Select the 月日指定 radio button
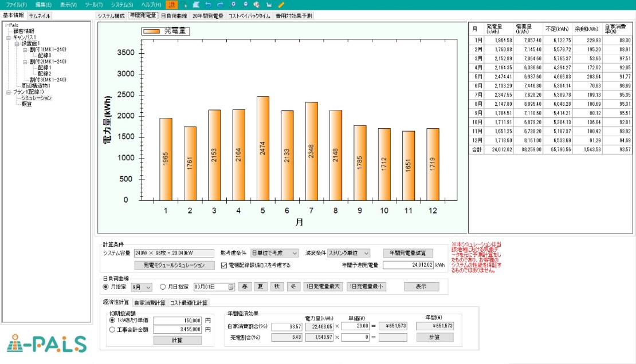This screenshot has height=364, width=636. (x=163, y=287)
